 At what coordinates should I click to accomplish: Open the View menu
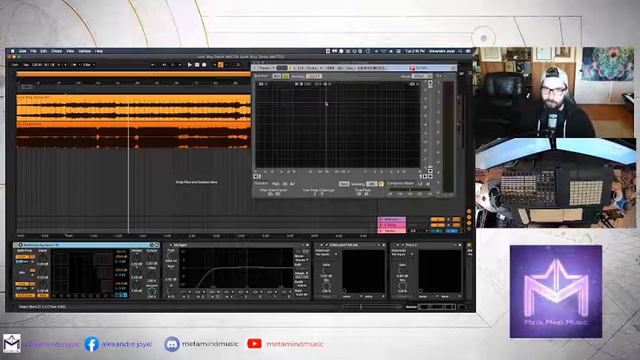(70, 51)
